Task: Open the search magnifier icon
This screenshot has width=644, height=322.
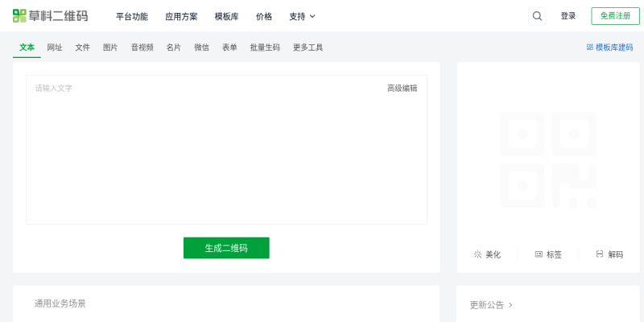Action: [x=537, y=16]
